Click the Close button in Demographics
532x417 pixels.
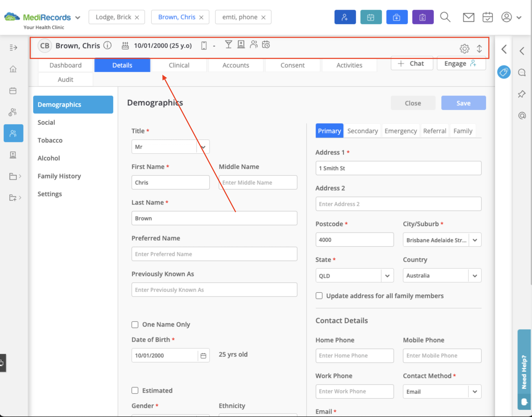413,103
